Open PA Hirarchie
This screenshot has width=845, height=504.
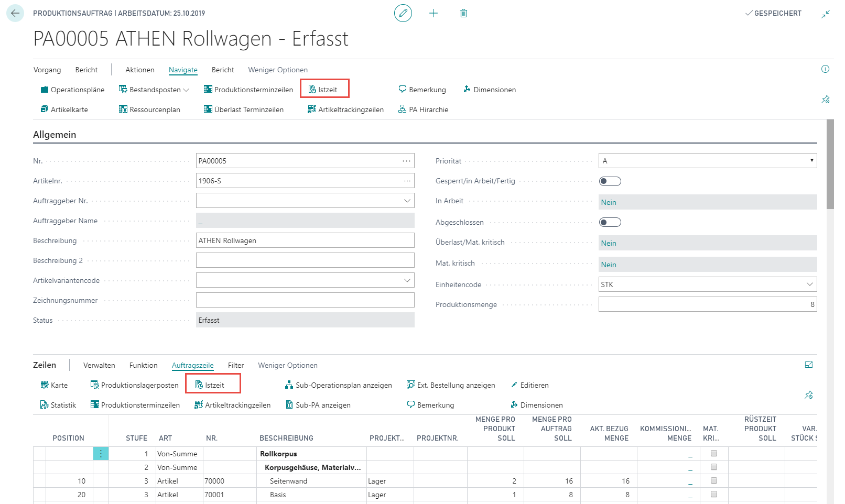coord(423,109)
